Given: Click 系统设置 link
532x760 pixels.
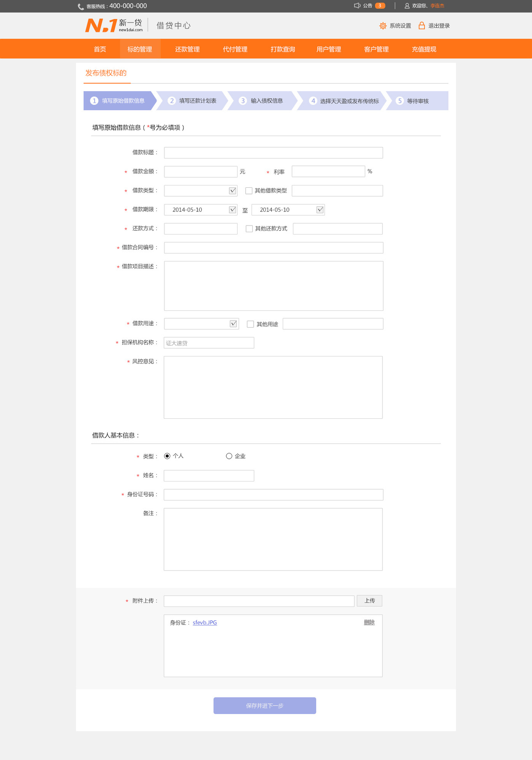Looking at the screenshot, I should pyautogui.click(x=400, y=26).
